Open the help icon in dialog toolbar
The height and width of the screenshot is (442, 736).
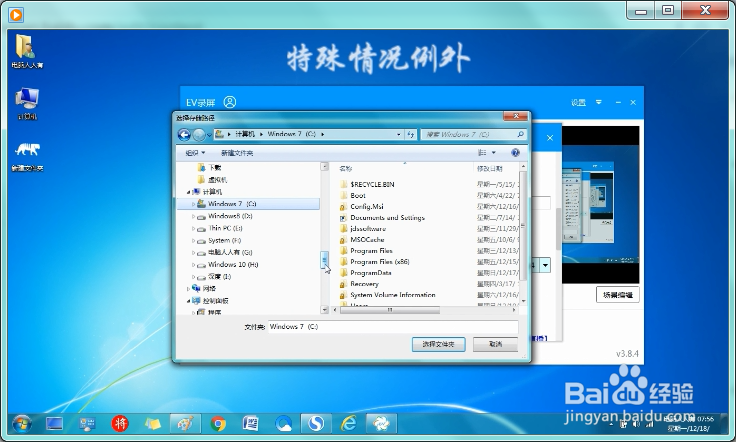pos(515,152)
